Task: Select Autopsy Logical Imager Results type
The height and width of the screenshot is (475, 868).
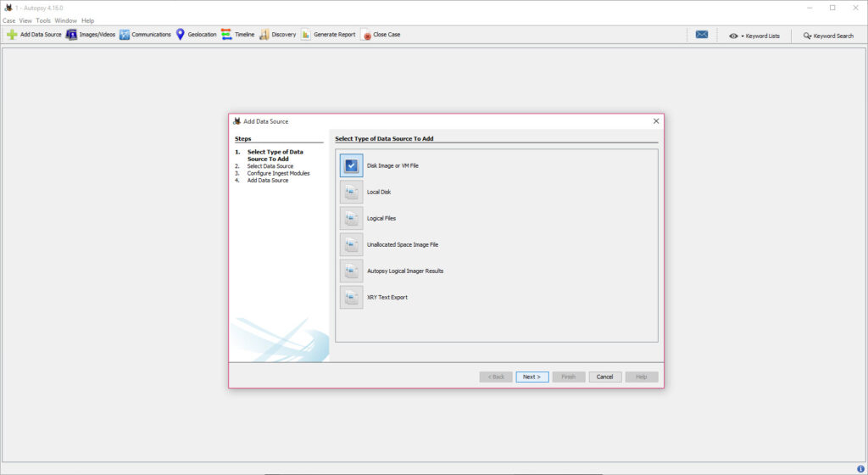Action: [x=351, y=271]
